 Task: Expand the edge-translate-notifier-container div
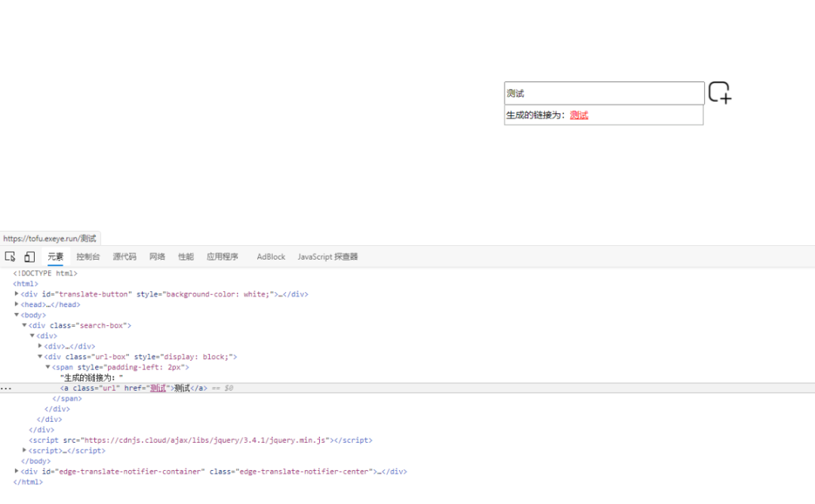[x=17, y=472]
